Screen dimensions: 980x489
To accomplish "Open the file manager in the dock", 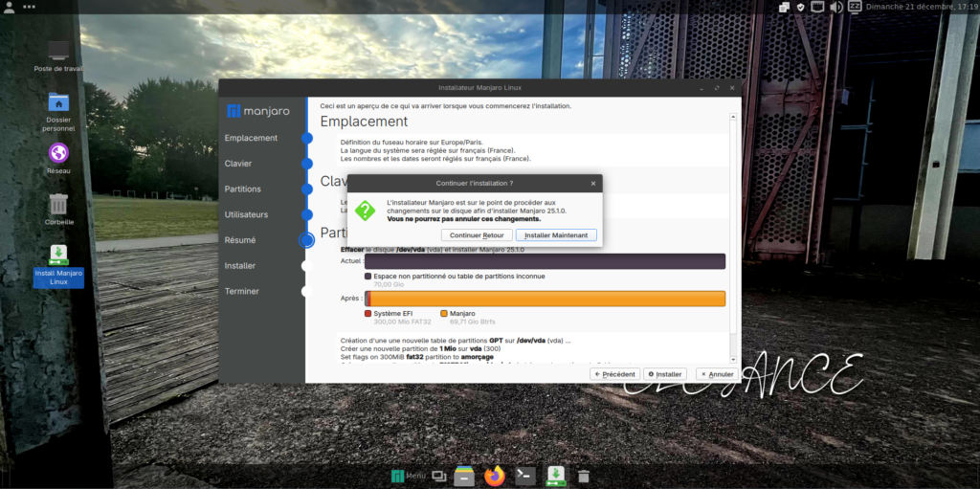I will [464, 476].
